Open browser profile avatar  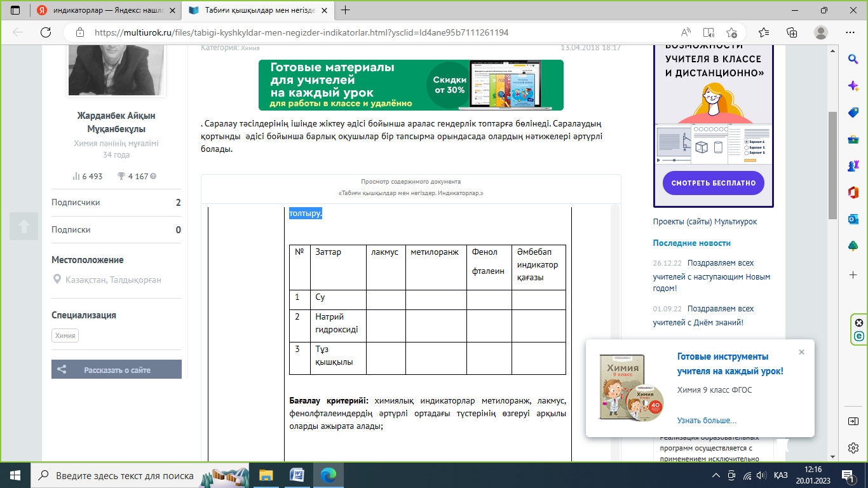click(821, 32)
